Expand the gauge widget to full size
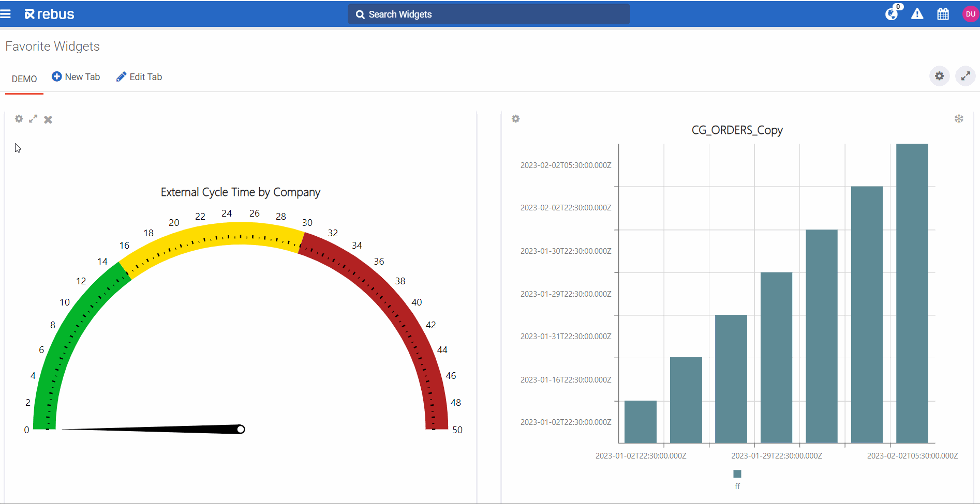The height and width of the screenshot is (504, 980). [x=33, y=119]
